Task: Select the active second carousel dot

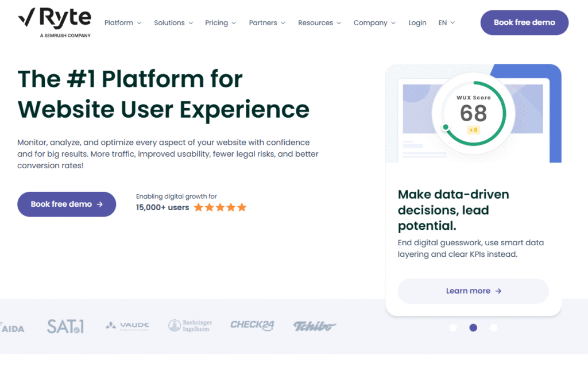Action: [473, 328]
